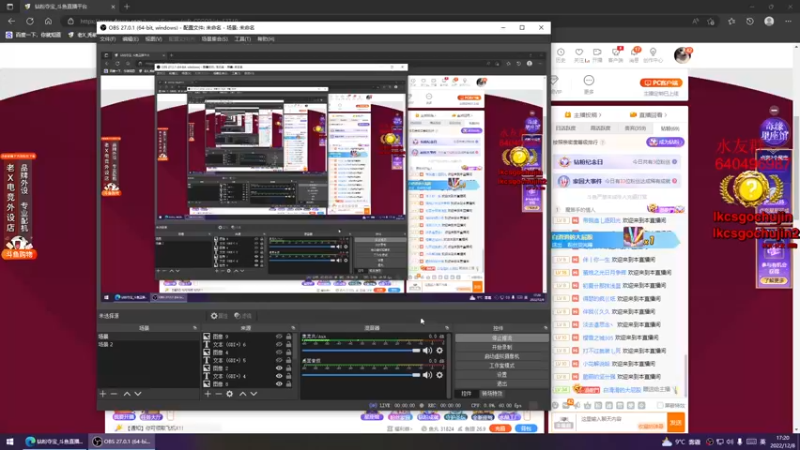This screenshot has height=450, width=800.
Task: Lock the 图像 4 source
Action: click(289, 352)
